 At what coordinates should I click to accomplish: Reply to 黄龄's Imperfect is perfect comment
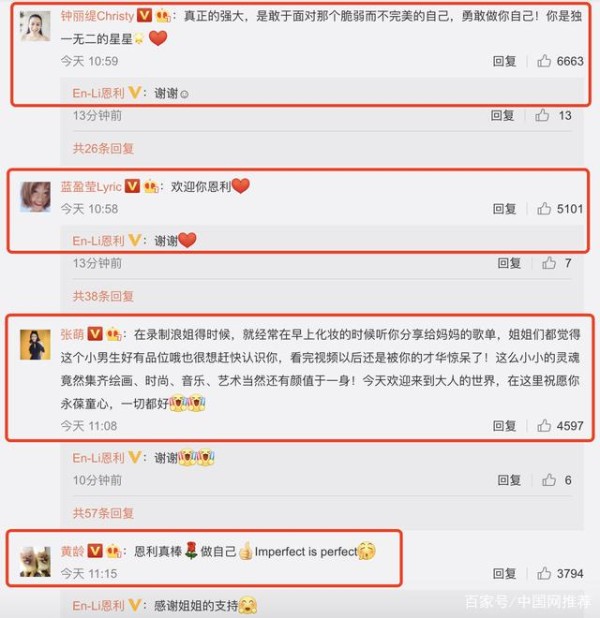505,573
